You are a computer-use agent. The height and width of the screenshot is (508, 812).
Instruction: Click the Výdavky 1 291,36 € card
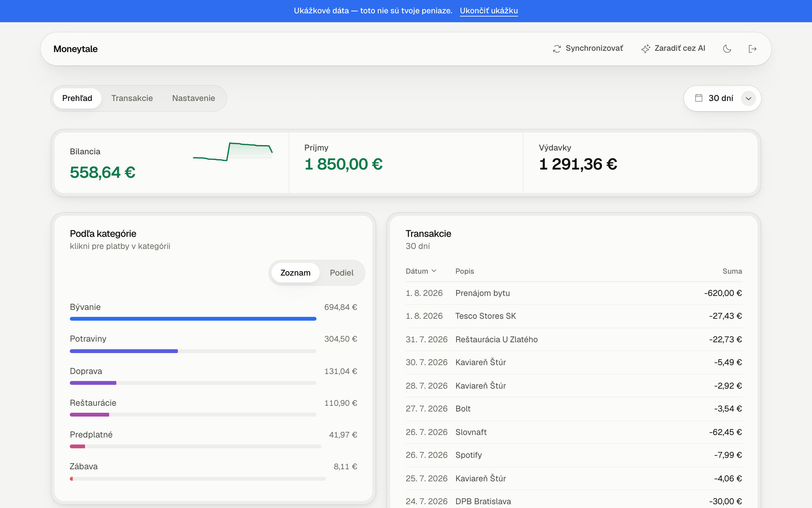(640, 163)
